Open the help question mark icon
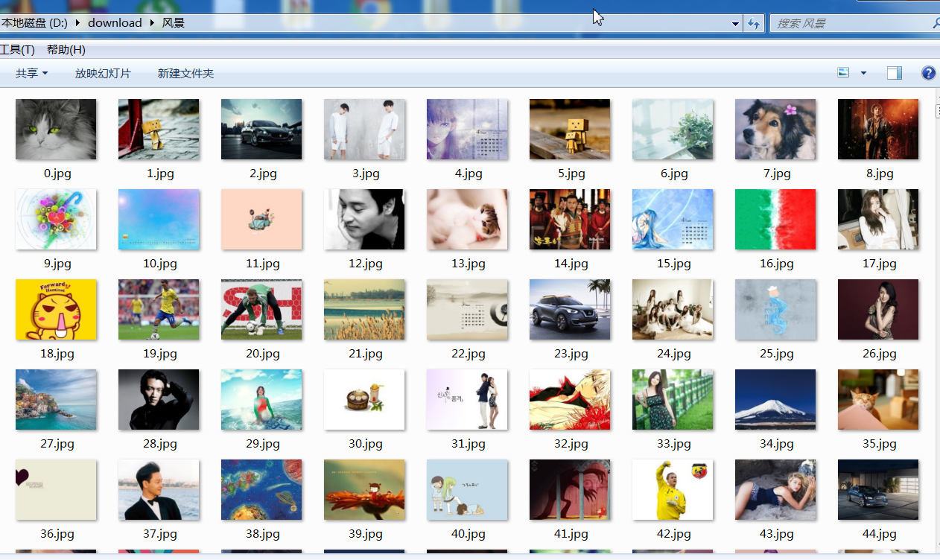This screenshot has height=560, width=940. pyautogui.click(x=928, y=73)
